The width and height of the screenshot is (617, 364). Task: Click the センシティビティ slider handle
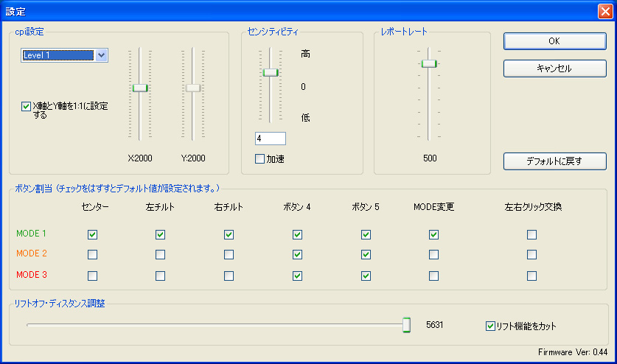pyautogui.click(x=271, y=72)
